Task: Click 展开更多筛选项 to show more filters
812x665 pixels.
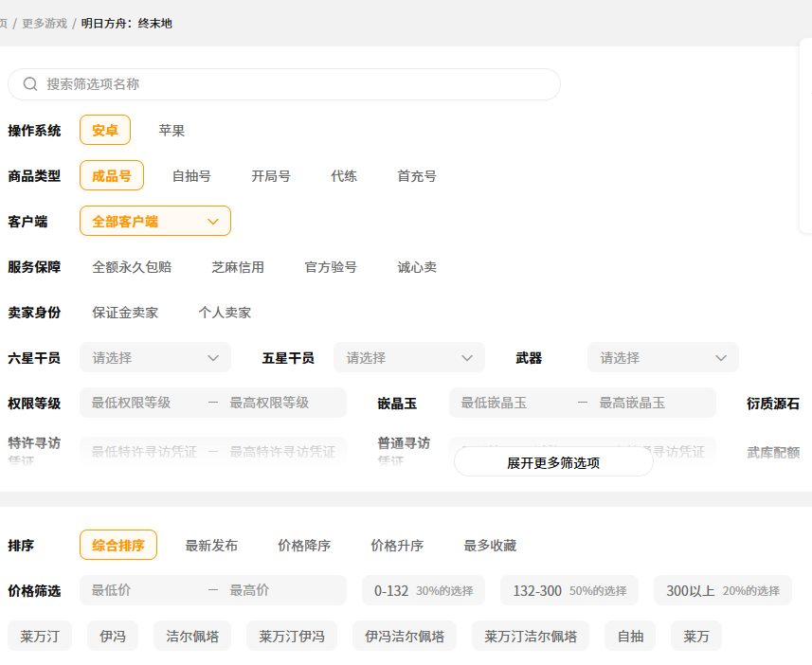Action: pyautogui.click(x=553, y=463)
